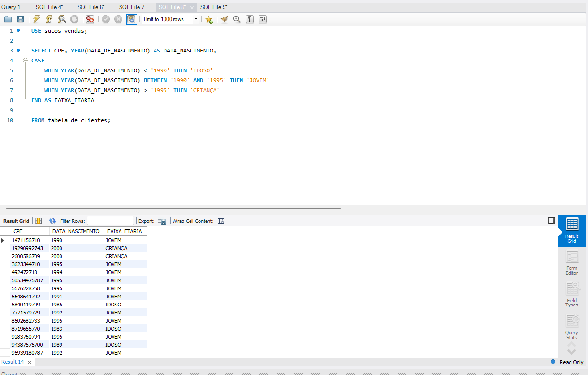The image size is (588, 375).
Task: Show more result views with down chevron
Action: pyautogui.click(x=571, y=352)
